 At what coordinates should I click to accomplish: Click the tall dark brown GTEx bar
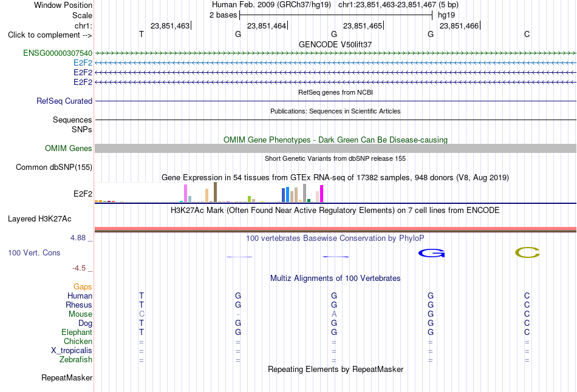point(215,192)
